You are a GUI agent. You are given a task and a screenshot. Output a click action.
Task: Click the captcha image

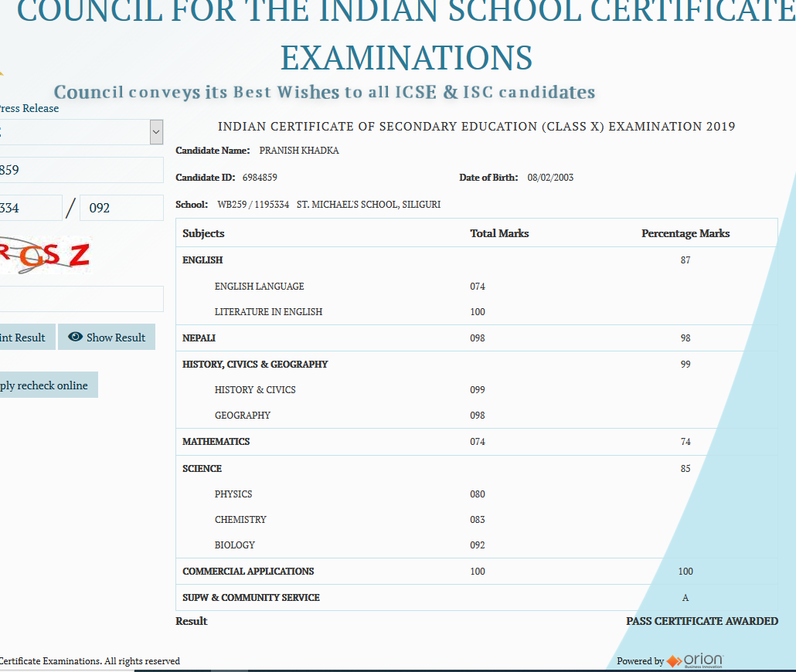click(45, 255)
